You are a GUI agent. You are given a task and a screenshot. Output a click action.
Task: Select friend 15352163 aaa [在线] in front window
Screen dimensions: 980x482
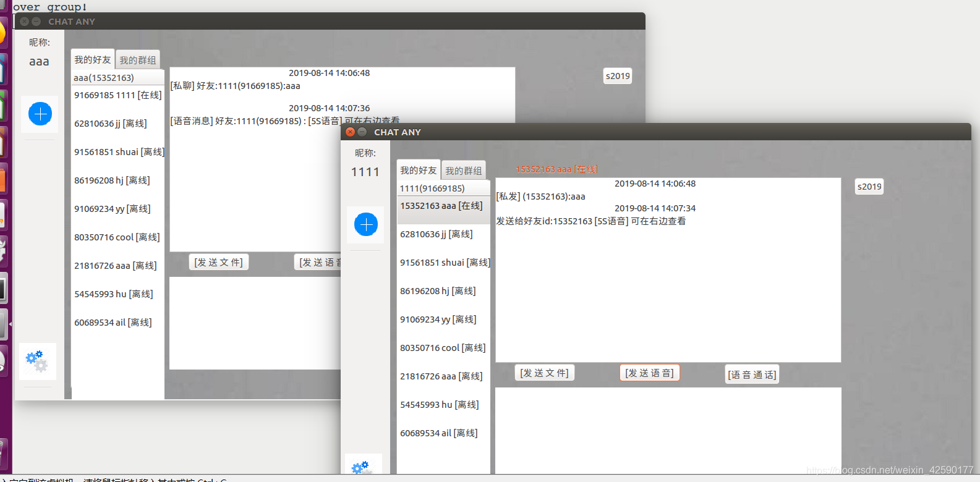444,210
